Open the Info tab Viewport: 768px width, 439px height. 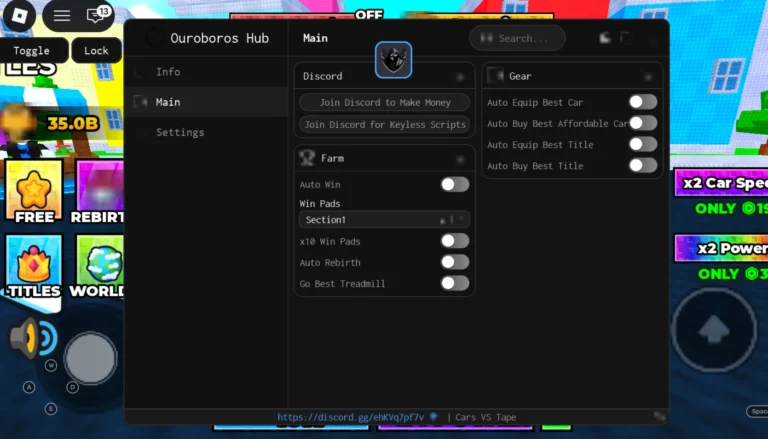pos(206,72)
